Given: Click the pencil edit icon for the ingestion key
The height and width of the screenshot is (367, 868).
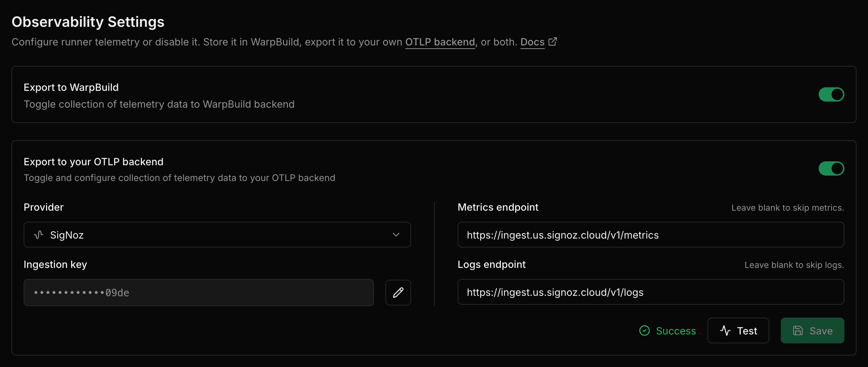Looking at the screenshot, I should pyautogui.click(x=398, y=292).
